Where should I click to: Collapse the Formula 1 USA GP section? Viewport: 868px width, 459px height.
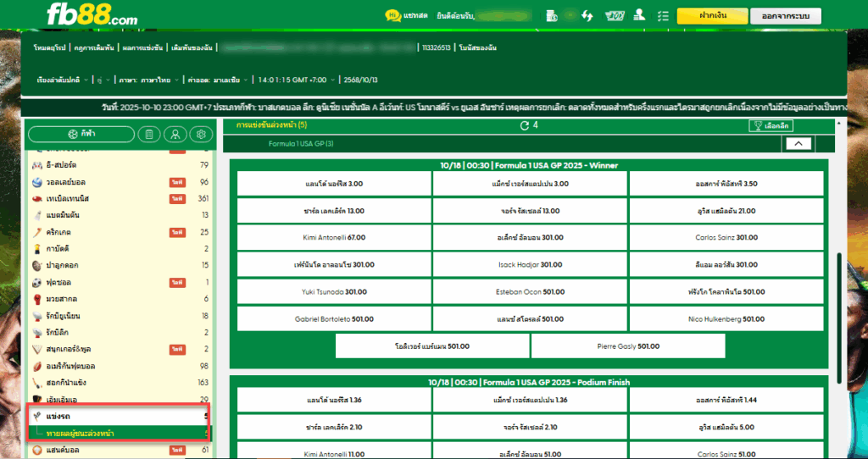798,144
